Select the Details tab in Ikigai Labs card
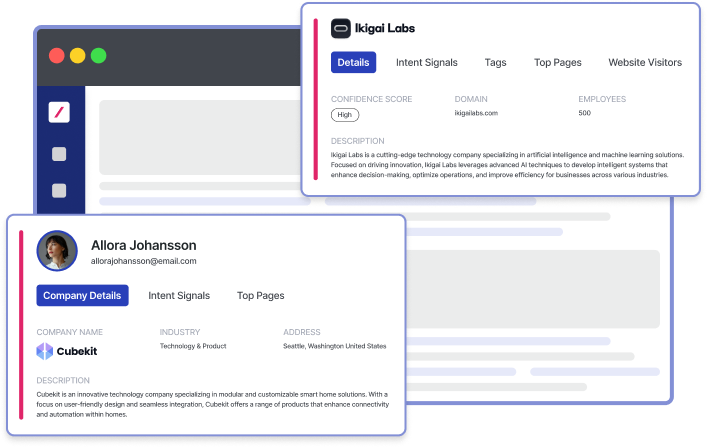This screenshot has height=447, width=707. [354, 62]
